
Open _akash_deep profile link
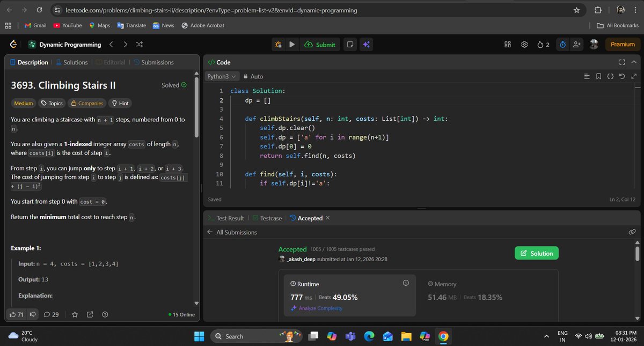302,259
